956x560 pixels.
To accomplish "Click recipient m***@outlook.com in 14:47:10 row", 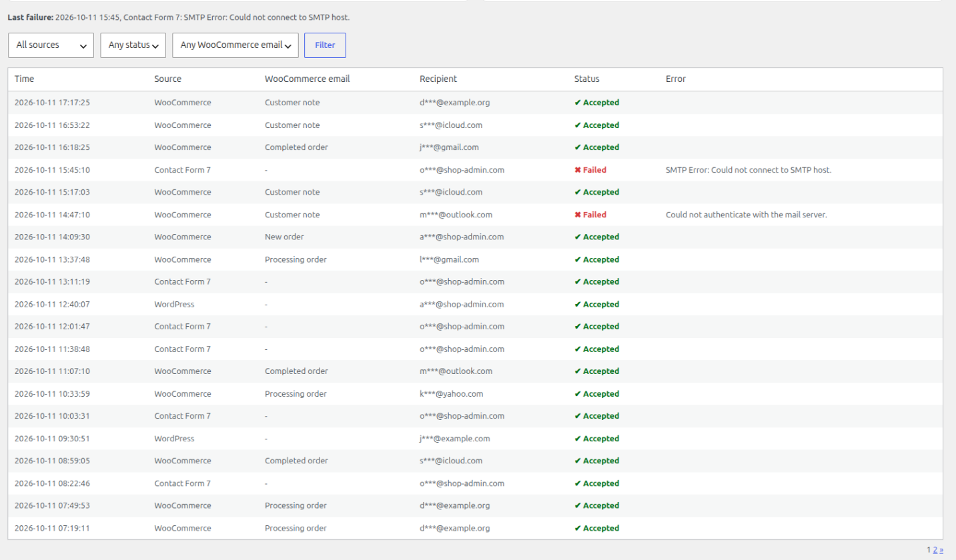I will (x=456, y=215).
